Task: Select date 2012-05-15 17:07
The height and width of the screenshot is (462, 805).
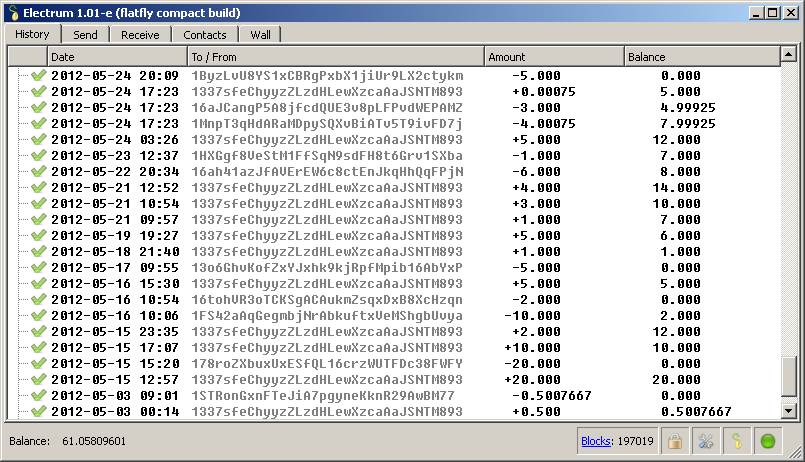Action: click(x=115, y=348)
